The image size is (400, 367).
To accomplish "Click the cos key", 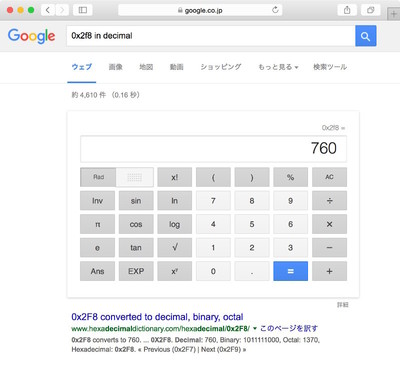I will pyautogui.click(x=136, y=224).
